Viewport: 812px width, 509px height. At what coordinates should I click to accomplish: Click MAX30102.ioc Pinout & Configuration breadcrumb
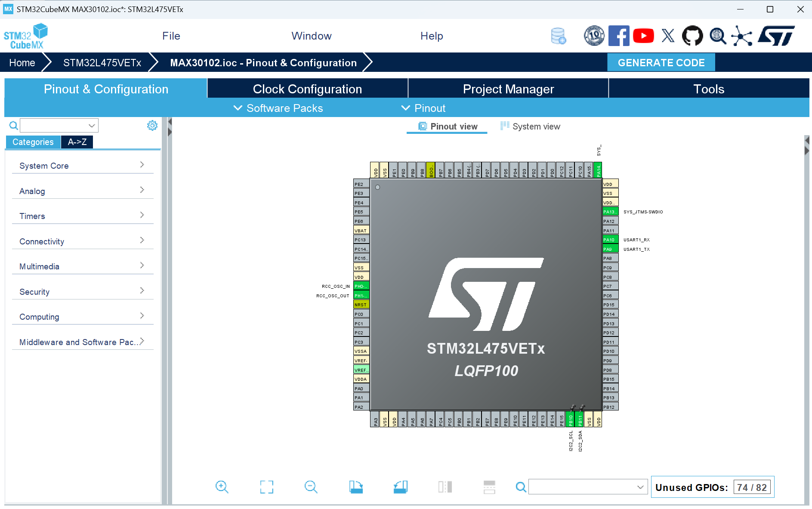[x=263, y=63]
